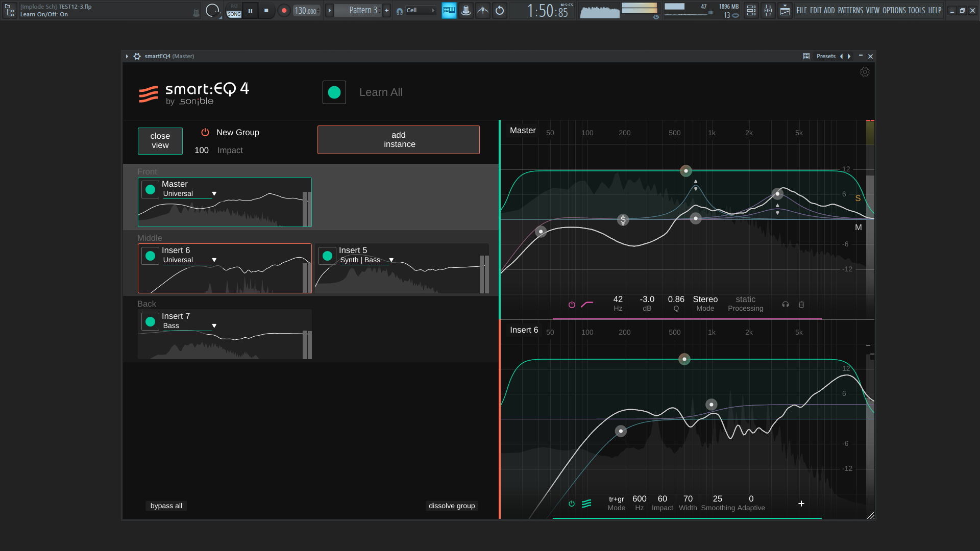
Task: Open the OPTIONS menu
Action: tap(894, 10)
